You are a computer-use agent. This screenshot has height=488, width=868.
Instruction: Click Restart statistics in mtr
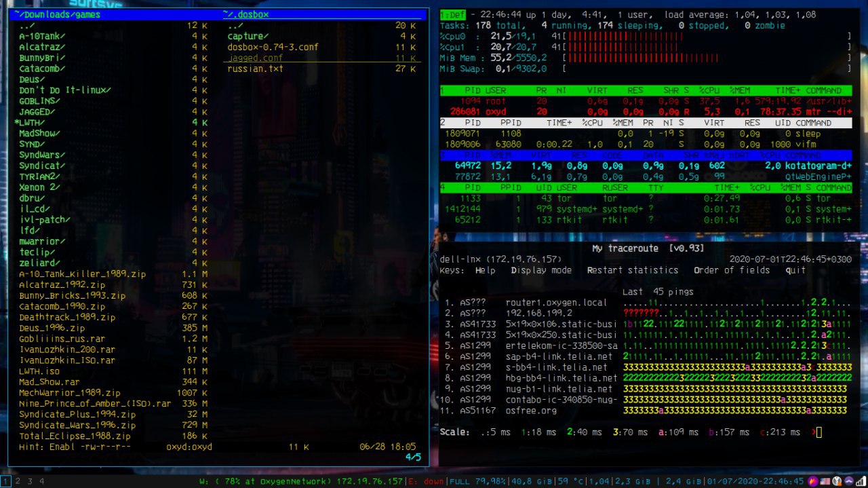[632, 270]
